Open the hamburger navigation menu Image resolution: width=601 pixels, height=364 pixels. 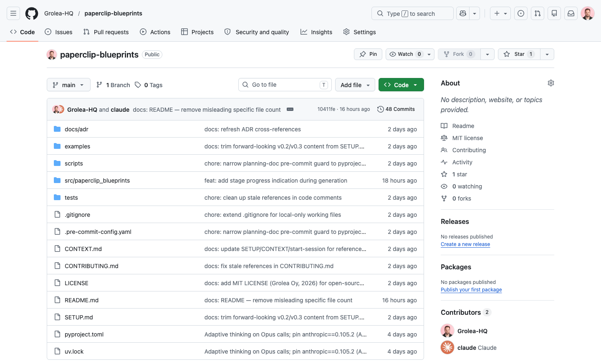(13, 13)
